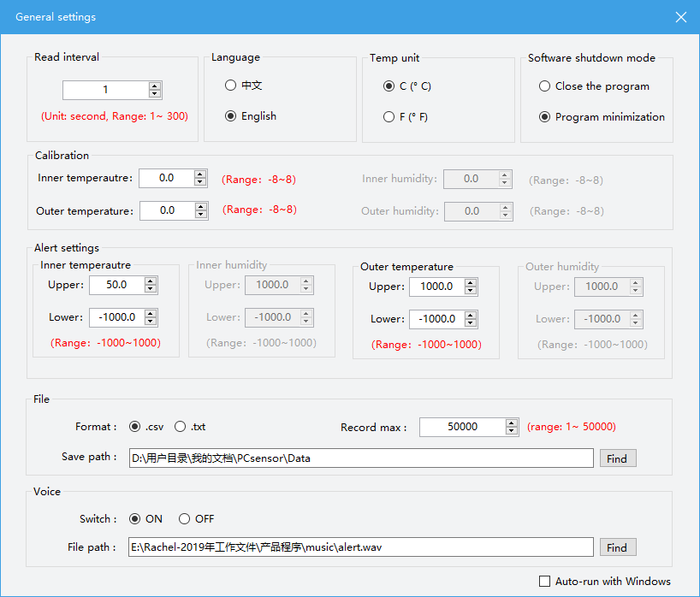The width and height of the screenshot is (700, 597).
Task: Click the 'Record max :' label
Action: tap(374, 428)
